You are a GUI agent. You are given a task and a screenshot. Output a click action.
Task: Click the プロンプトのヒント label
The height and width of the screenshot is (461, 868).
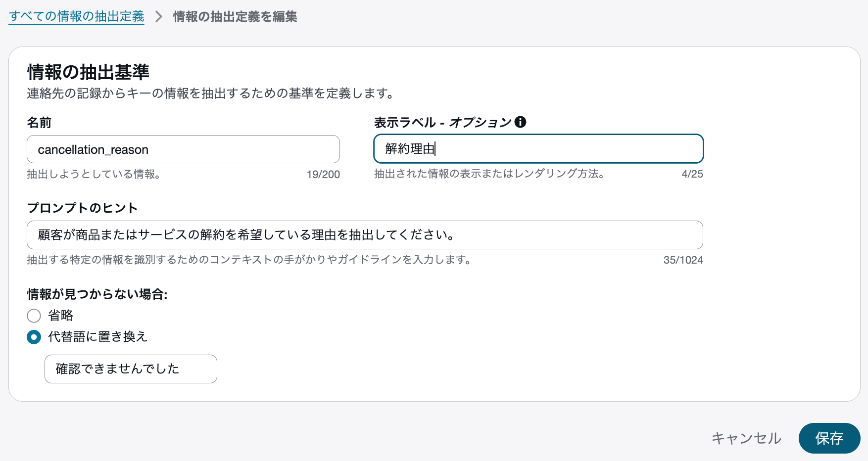pos(82,208)
